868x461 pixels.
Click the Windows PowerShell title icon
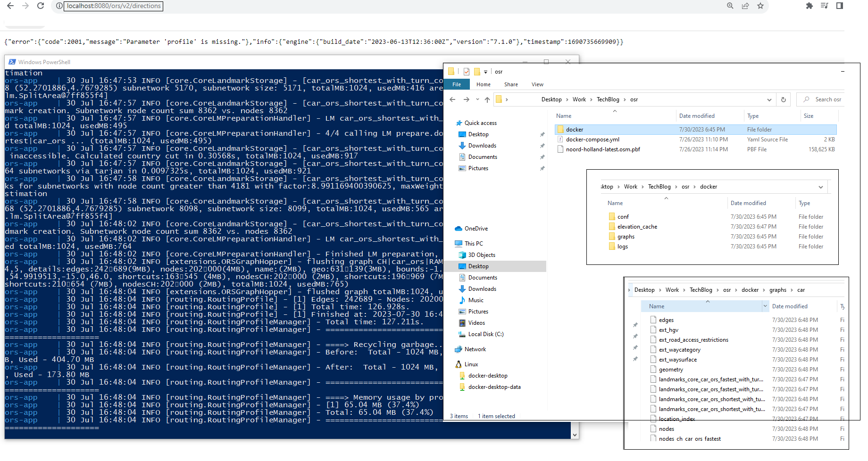pos(12,62)
